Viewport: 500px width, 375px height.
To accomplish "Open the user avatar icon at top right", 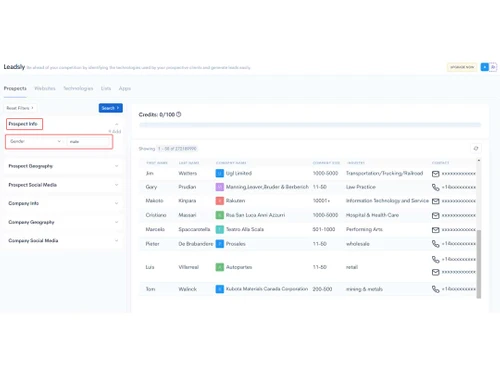I will (x=493, y=67).
